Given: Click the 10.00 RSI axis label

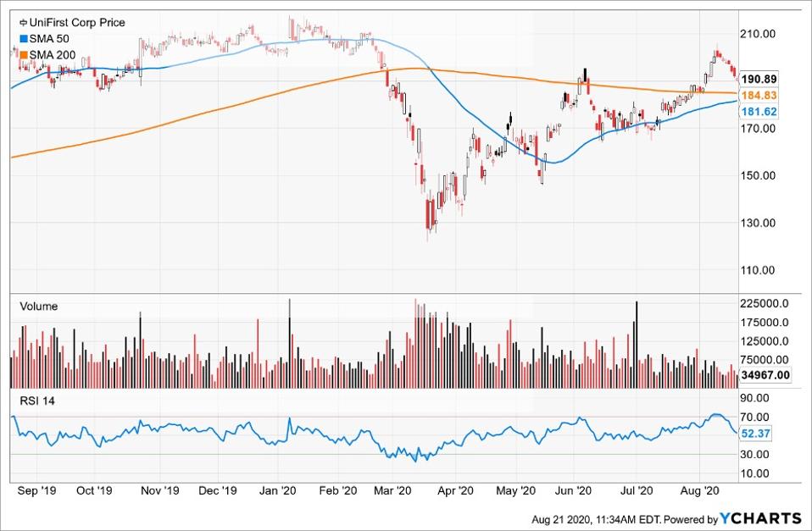Looking at the screenshot, I should [755, 473].
